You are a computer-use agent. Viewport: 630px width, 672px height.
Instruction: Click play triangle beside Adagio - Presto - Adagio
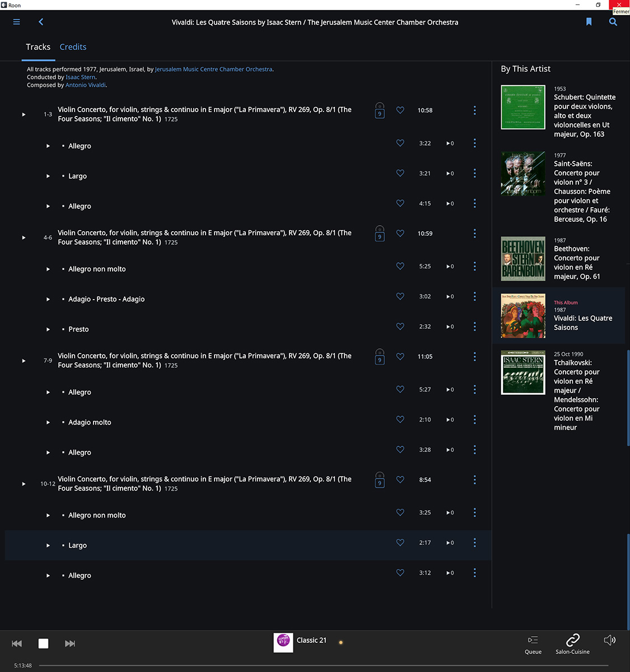tap(48, 300)
